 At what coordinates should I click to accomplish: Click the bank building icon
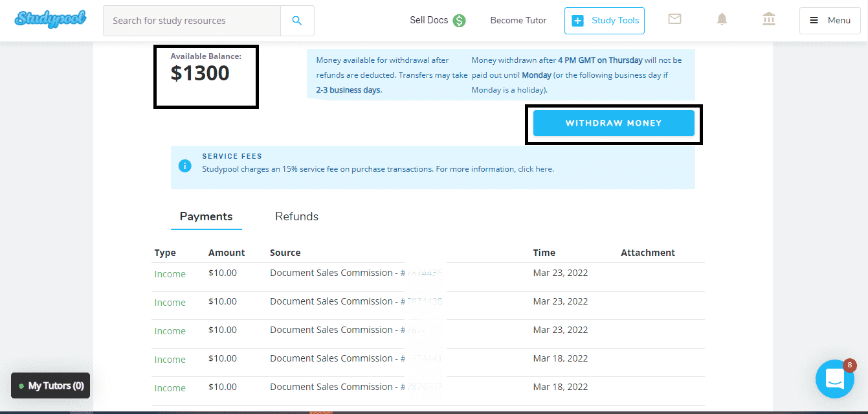coord(769,19)
